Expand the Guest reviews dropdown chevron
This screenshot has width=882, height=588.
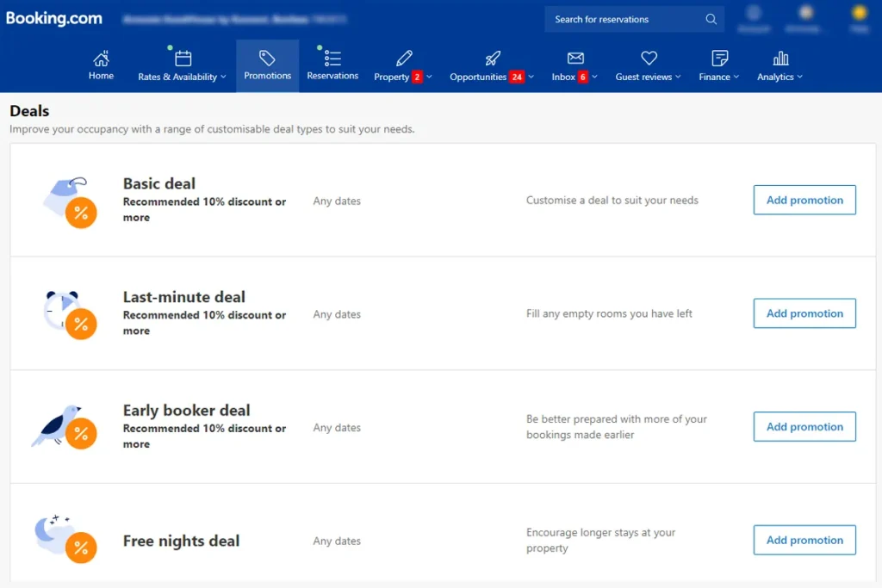(678, 77)
